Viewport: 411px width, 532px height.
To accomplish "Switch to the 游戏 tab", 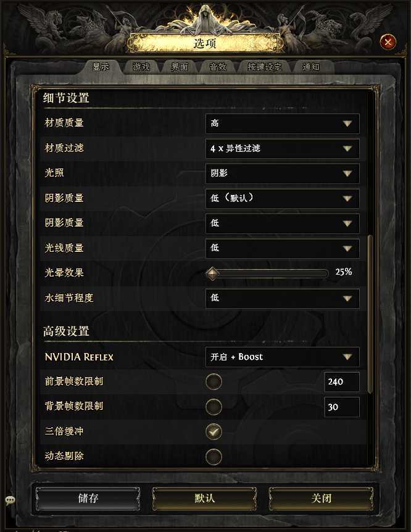I will coord(141,67).
